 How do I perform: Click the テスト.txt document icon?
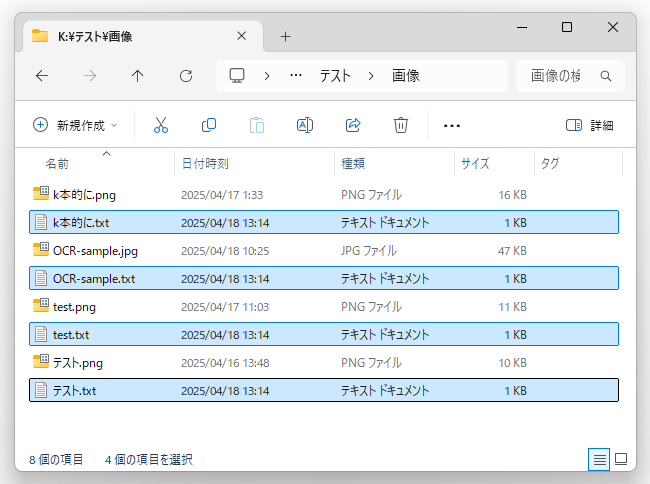[41, 390]
